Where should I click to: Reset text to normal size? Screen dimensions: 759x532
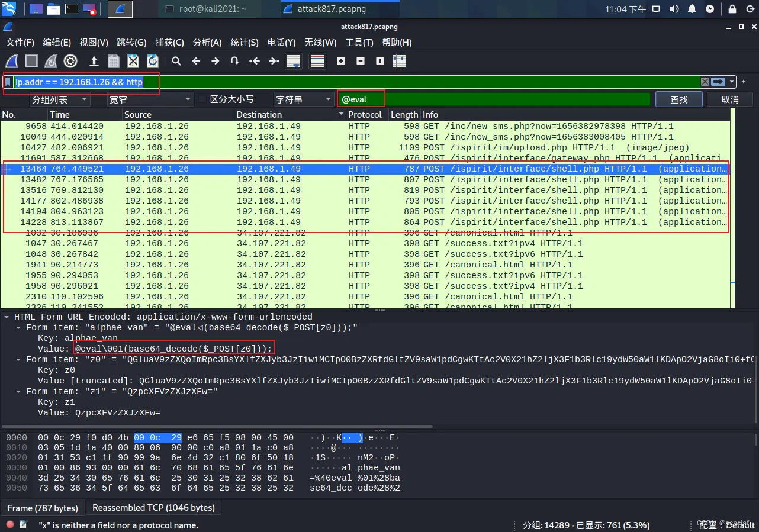[x=380, y=61]
